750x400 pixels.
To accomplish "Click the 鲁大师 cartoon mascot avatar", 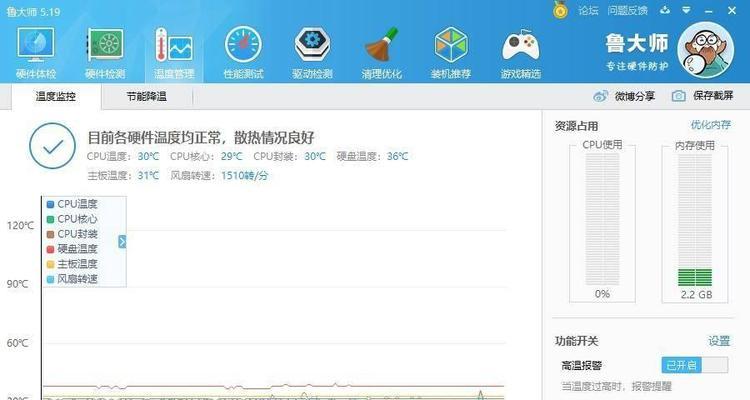I will tap(706, 50).
